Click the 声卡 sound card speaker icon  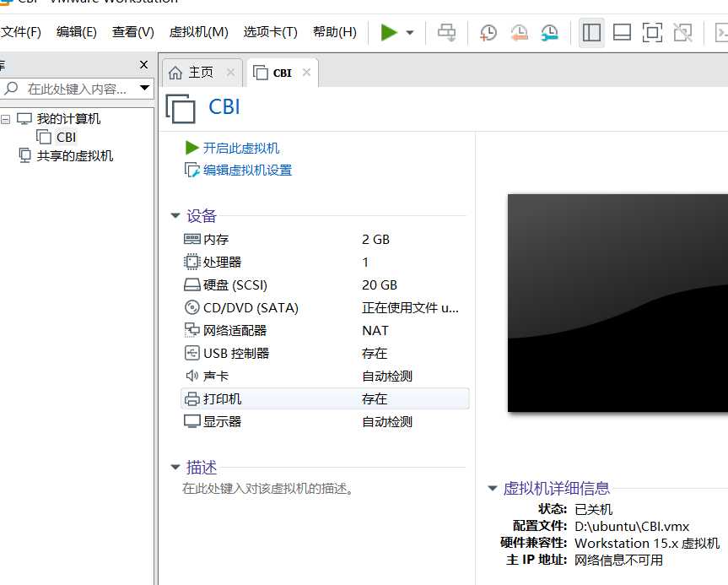(x=191, y=376)
